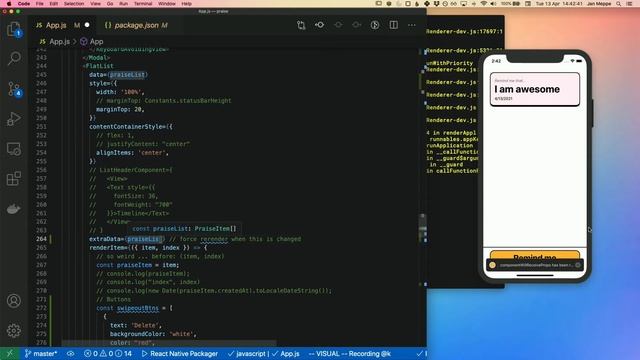Open the Help menu

tap(187, 4)
